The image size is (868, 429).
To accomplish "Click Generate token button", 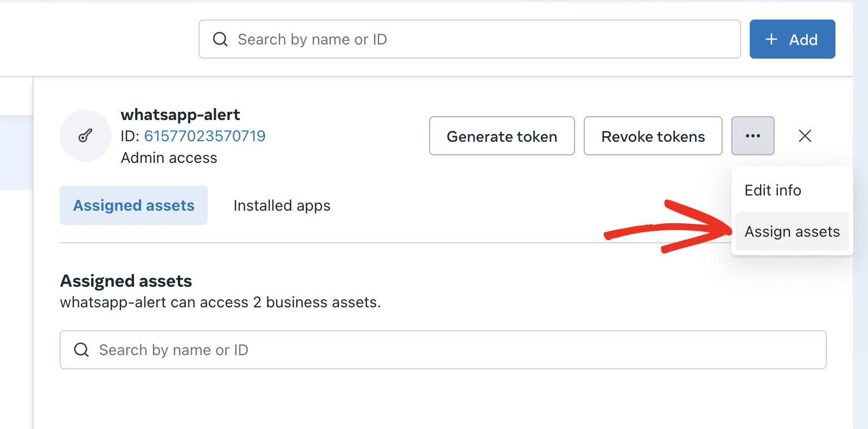I will point(502,136).
